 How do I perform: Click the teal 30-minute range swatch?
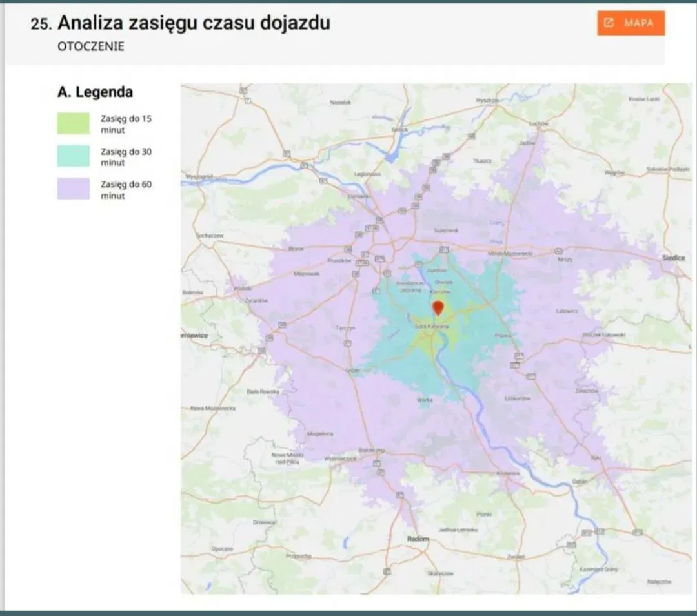click(74, 156)
